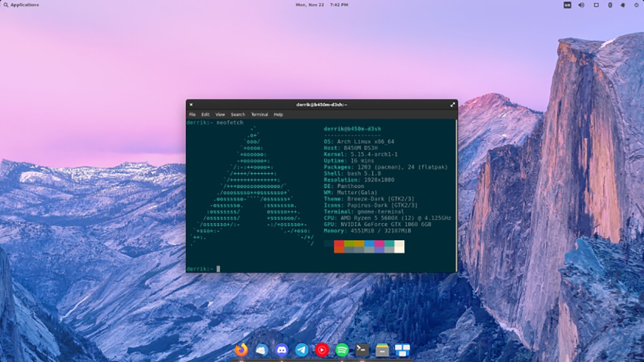Open Firefox from the dock
Viewport: 644px width, 362px height.
point(241,350)
